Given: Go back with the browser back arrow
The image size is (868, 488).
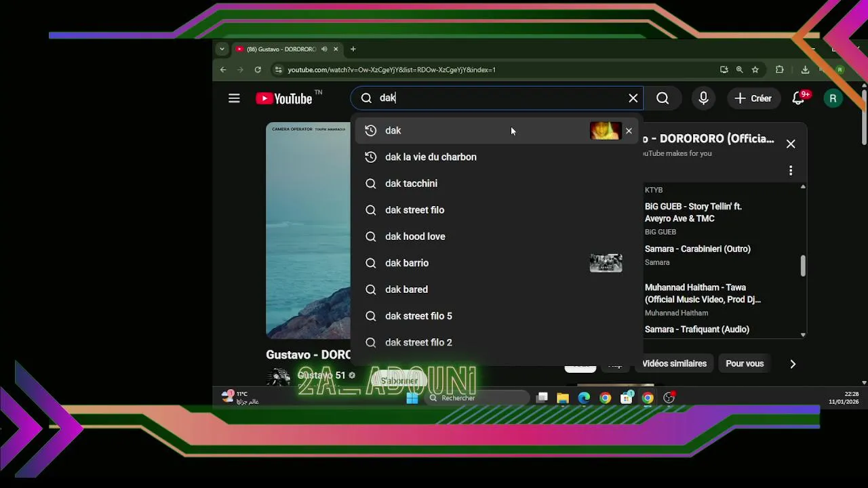Looking at the screenshot, I should tap(223, 69).
